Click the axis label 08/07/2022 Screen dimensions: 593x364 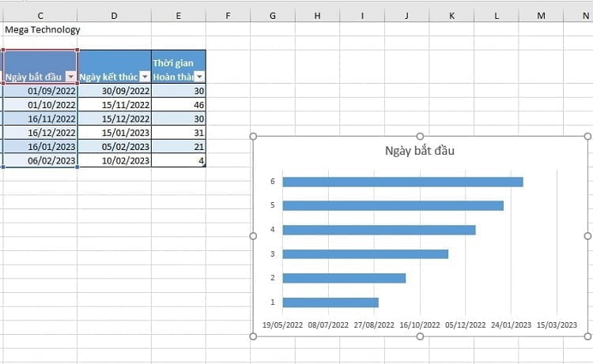click(328, 325)
